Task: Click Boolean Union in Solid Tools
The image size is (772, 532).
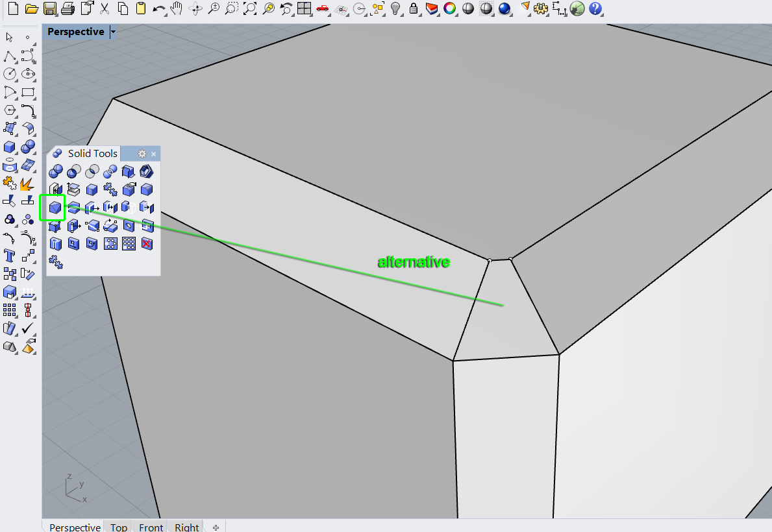Action: 56,171
